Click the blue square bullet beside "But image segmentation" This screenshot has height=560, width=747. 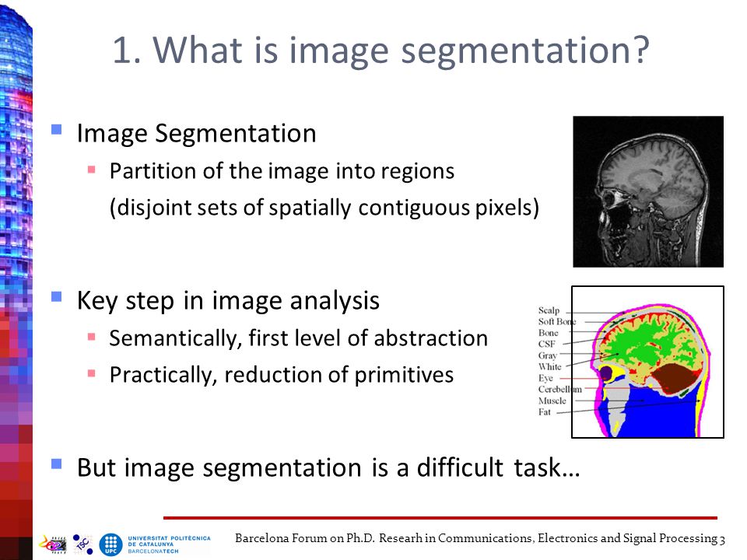click(x=57, y=464)
